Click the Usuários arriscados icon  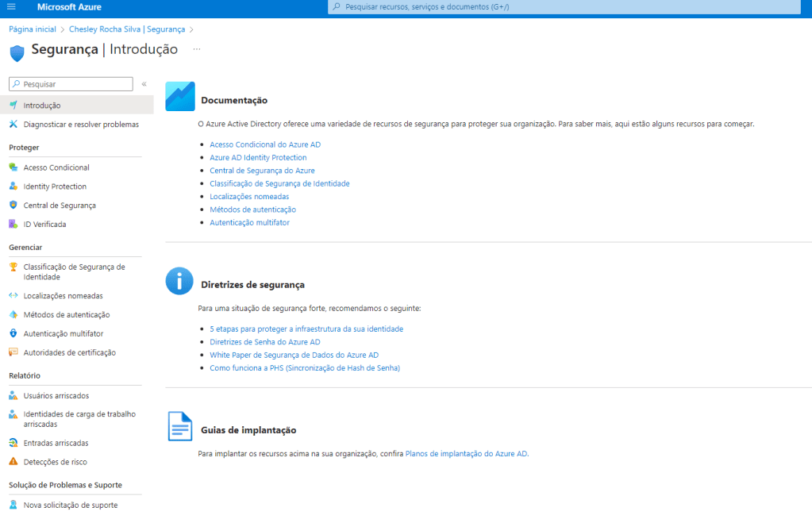click(x=13, y=396)
